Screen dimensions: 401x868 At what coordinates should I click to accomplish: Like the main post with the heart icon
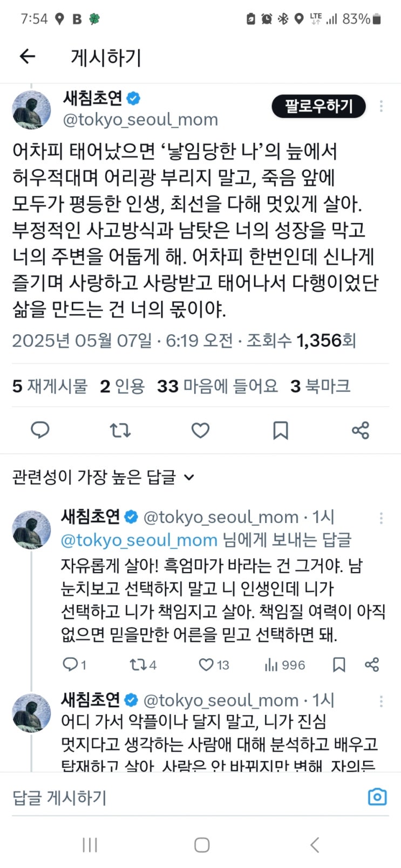click(x=200, y=430)
